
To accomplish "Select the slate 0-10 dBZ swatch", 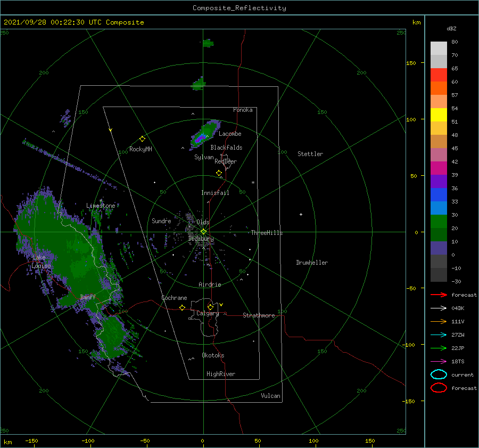I will click(439, 248).
